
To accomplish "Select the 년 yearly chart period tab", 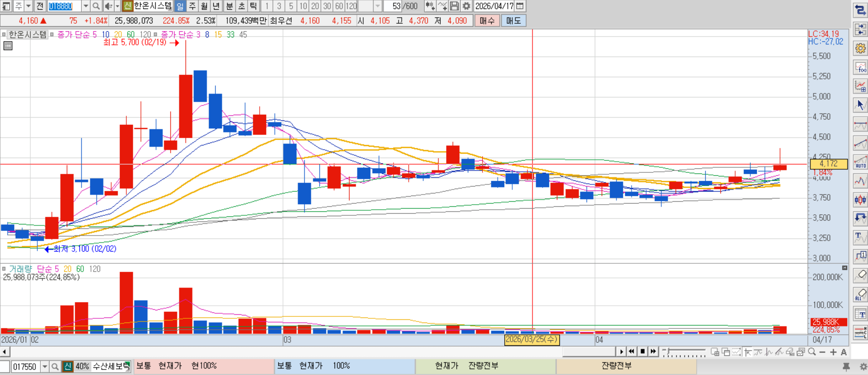I will pos(216,6).
